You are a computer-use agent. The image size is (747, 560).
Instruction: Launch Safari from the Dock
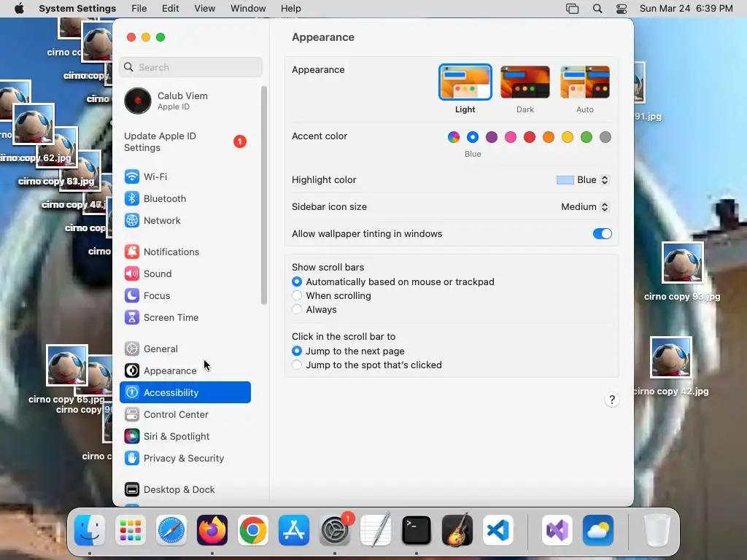pos(171,530)
